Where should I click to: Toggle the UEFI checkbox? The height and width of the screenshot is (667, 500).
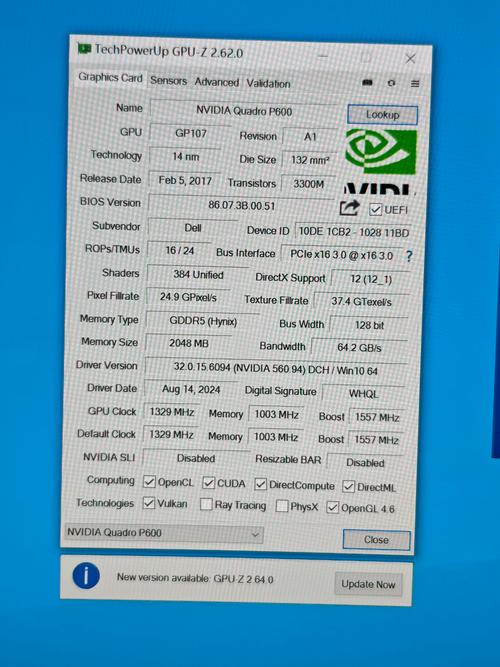click(375, 210)
